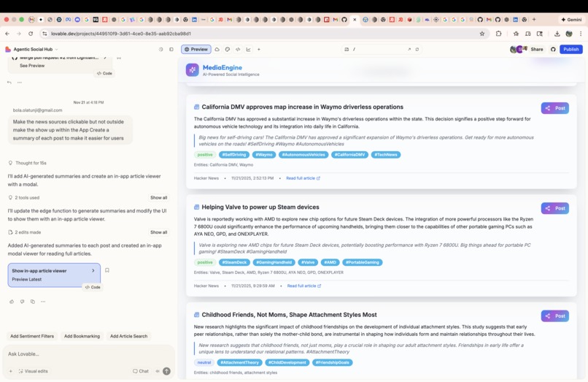Post the Helping Valve Steam devices article
This screenshot has height=382, width=588.
point(554,208)
